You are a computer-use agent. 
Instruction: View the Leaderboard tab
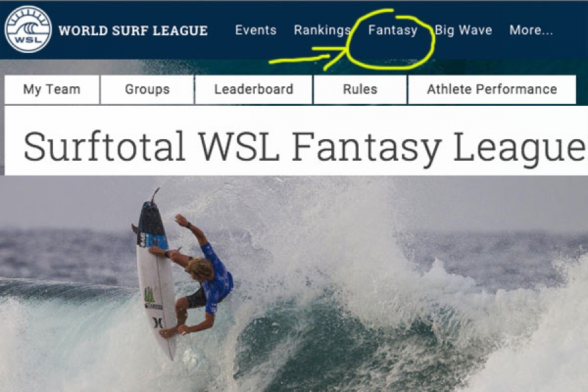point(254,90)
